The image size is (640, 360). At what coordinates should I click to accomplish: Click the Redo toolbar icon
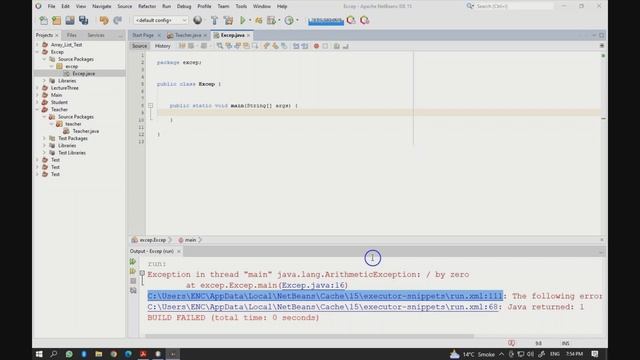118,20
